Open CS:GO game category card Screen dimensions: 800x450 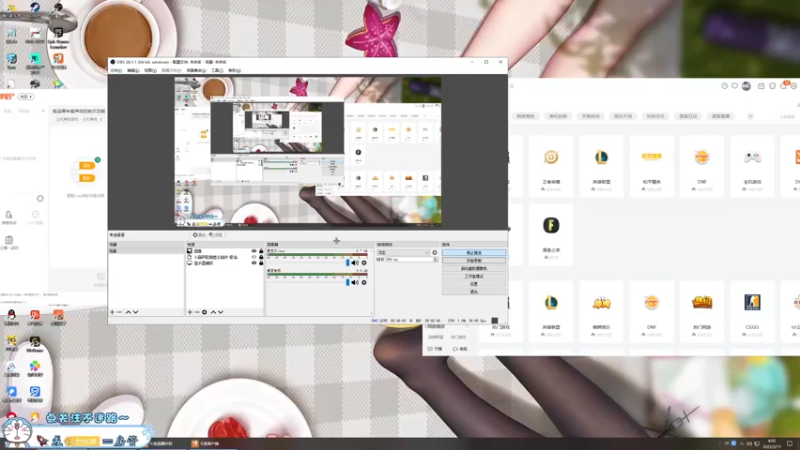(752, 311)
